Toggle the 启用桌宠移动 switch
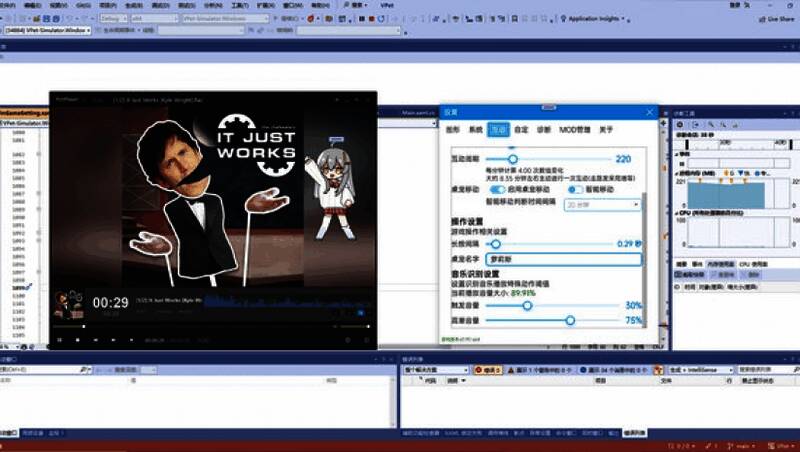Screen dimensions: 800x452 (497, 189)
